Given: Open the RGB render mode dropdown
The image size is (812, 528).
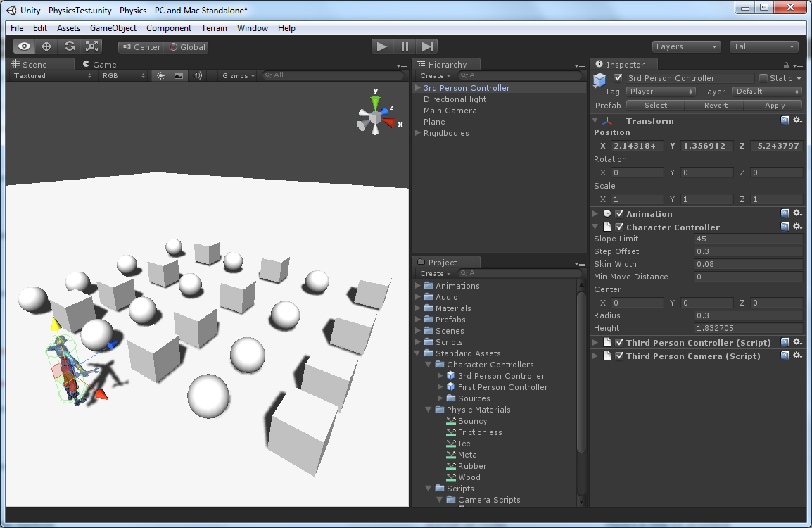Looking at the screenshot, I should (x=123, y=75).
